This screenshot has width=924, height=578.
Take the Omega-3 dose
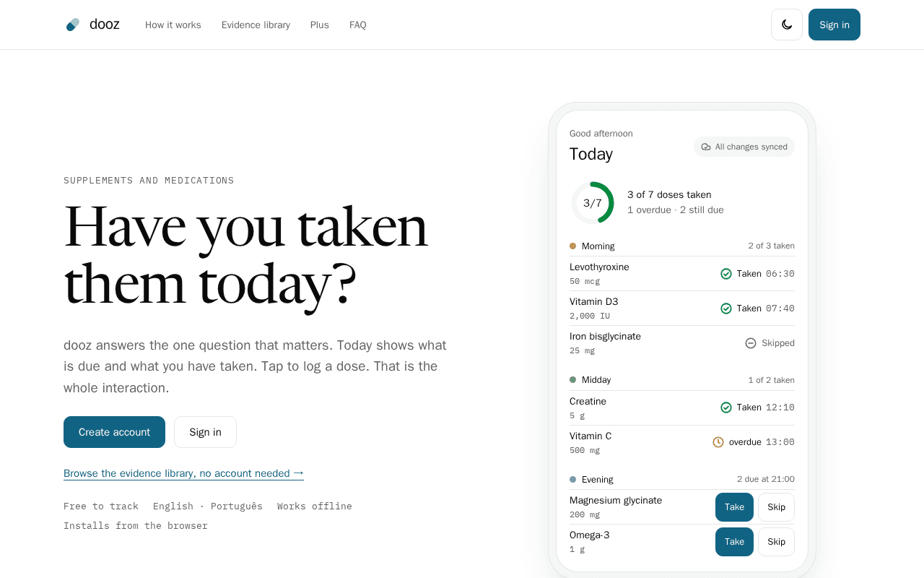(734, 542)
